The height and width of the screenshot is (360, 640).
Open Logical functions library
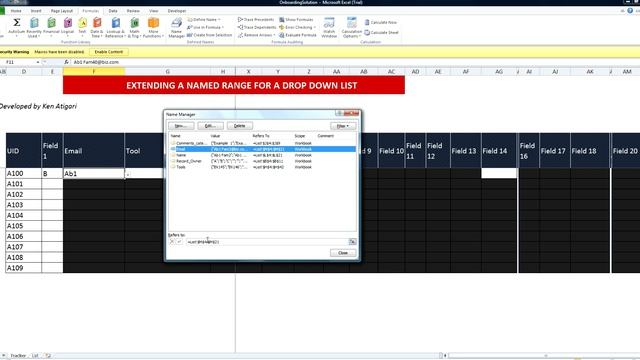point(68,27)
